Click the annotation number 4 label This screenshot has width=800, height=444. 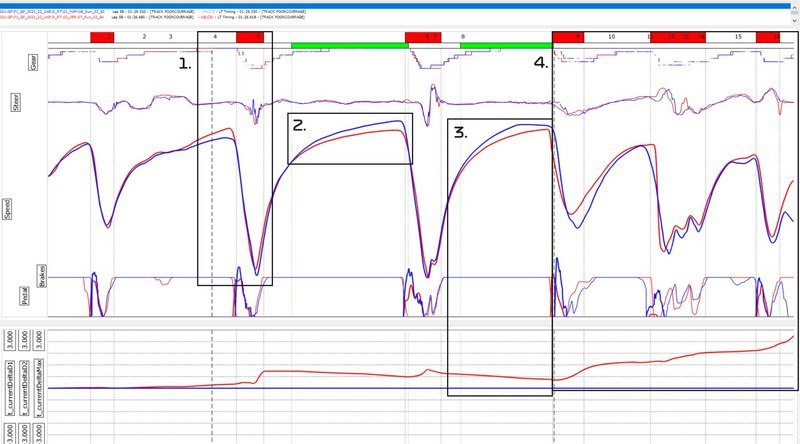pyautogui.click(x=541, y=62)
